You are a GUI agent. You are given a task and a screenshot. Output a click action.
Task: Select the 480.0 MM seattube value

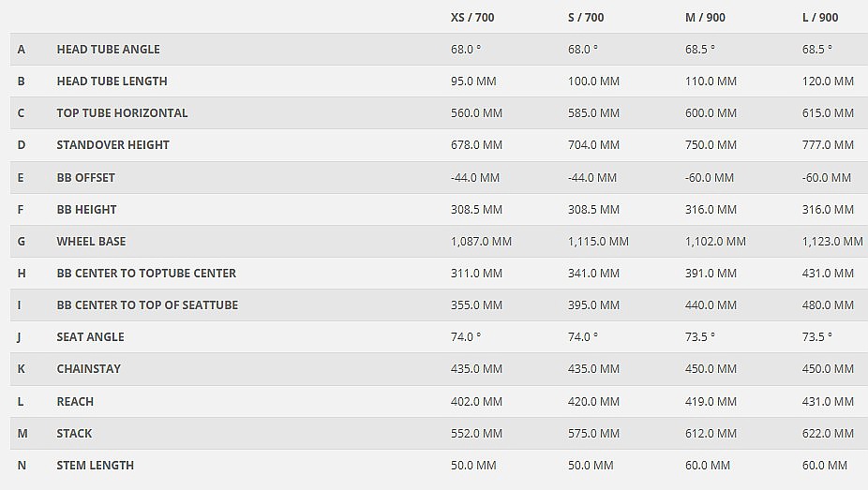pos(828,304)
